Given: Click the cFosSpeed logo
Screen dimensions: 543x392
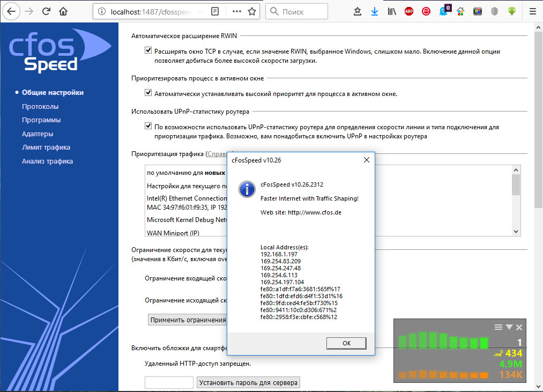Looking at the screenshot, I should tap(59, 50).
